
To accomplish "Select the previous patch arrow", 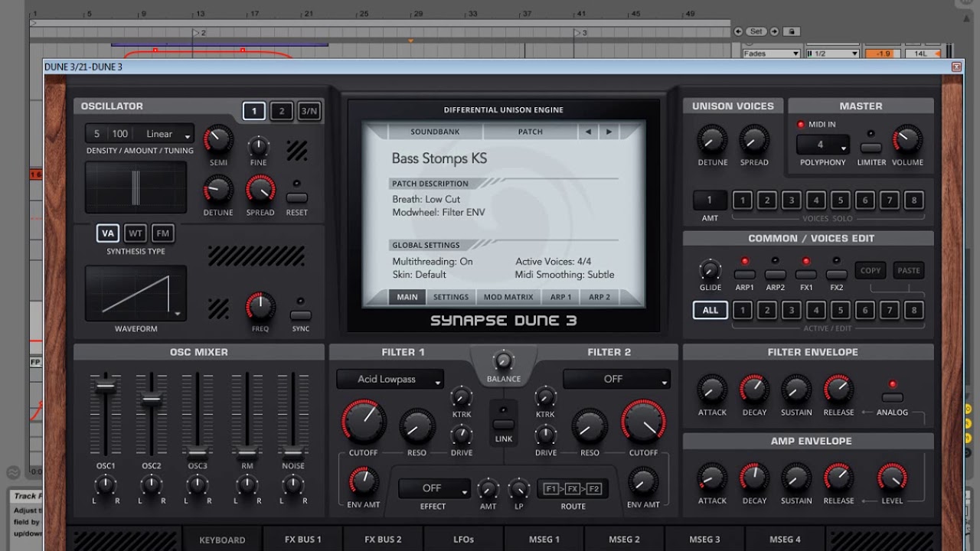I will click(x=588, y=132).
